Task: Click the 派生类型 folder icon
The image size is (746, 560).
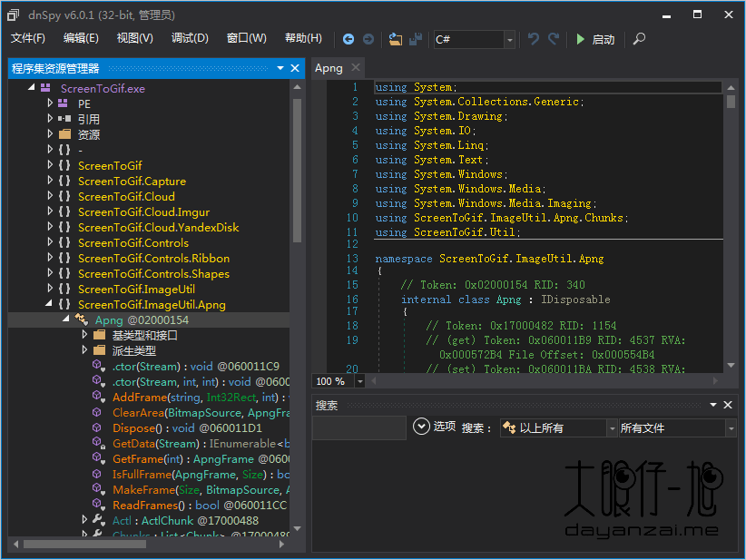Action: (x=99, y=350)
